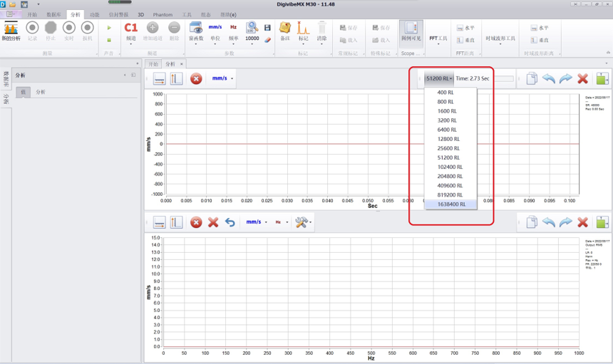Open the 3D ribbon tab

tap(140, 14)
